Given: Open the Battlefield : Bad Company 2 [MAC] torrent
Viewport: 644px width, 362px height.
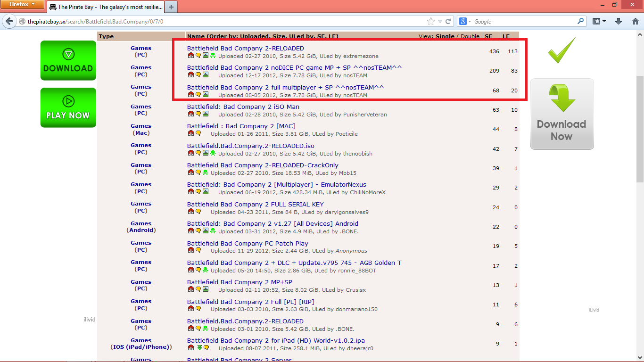Looking at the screenshot, I should (241, 126).
